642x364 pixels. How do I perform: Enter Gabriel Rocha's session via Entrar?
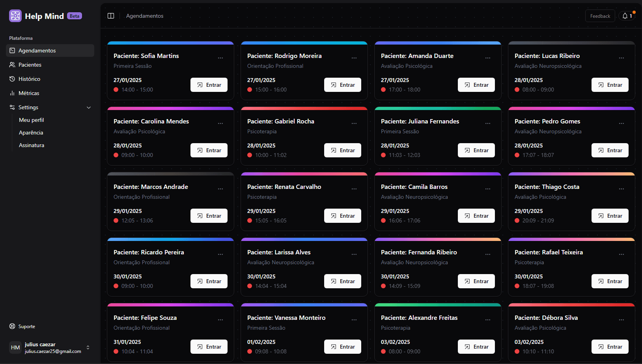pyautogui.click(x=342, y=150)
